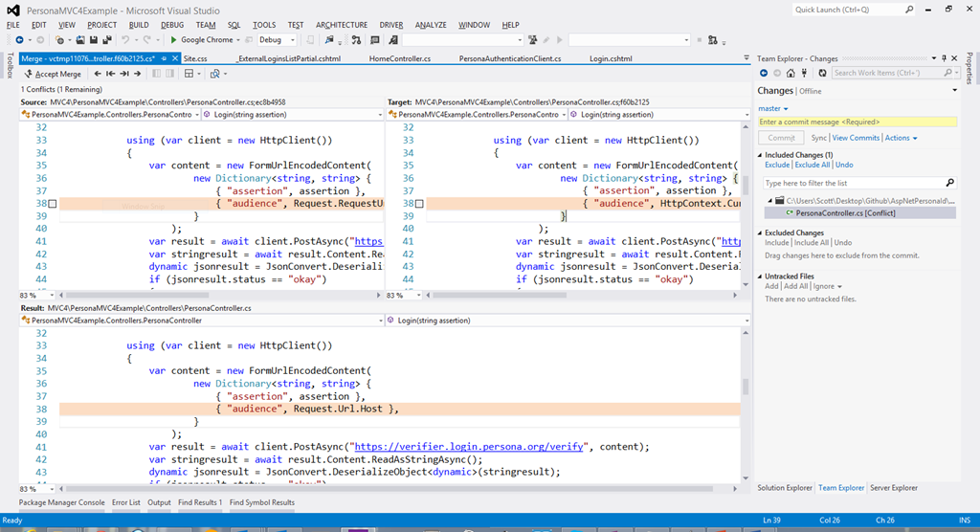This screenshot has height=532, width=980.
Task: Collapse the Untracked Files section
Action: tap(761, 277)
